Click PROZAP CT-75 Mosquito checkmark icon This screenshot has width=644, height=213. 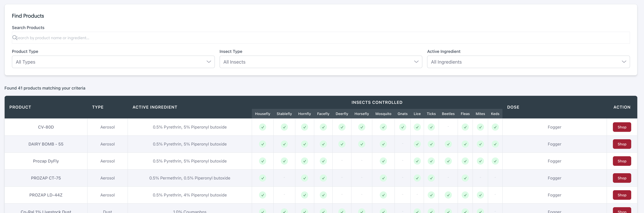(383, 178)
